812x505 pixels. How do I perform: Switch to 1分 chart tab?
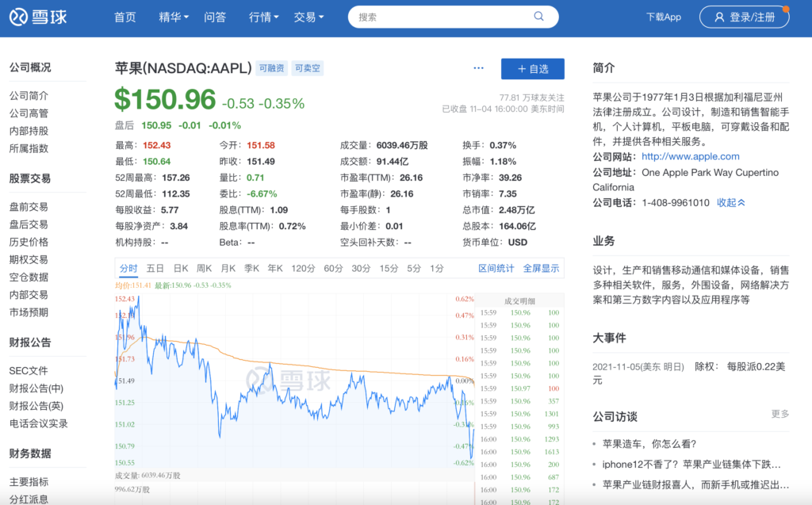click(437, 268)
